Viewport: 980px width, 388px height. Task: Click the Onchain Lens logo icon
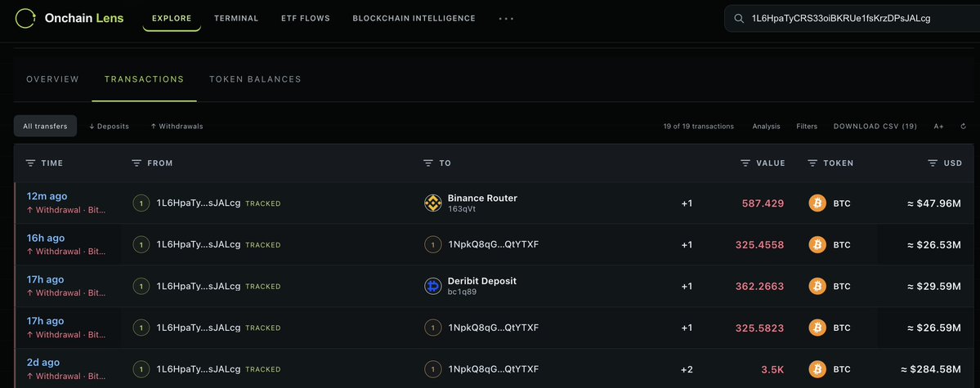(x=25, y=19)
